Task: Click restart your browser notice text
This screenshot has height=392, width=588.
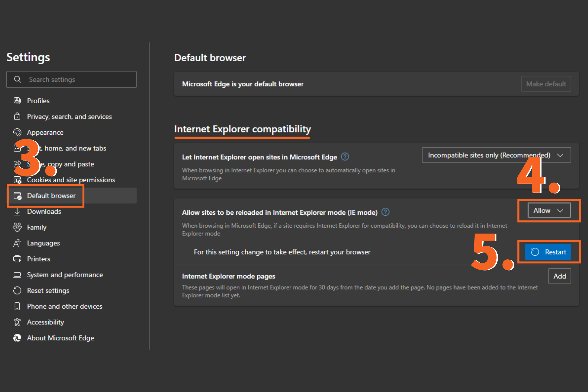Action: [282, 252]
